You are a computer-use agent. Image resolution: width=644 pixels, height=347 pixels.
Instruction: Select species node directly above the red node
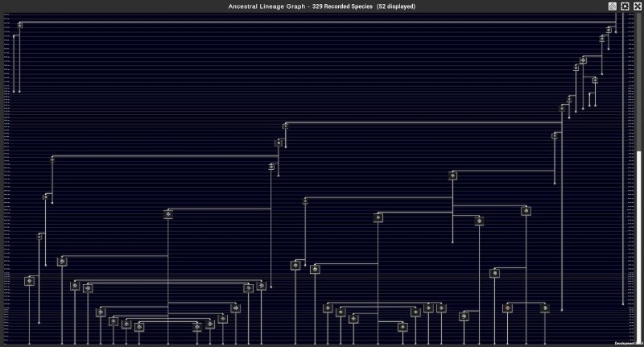(494, 273)
